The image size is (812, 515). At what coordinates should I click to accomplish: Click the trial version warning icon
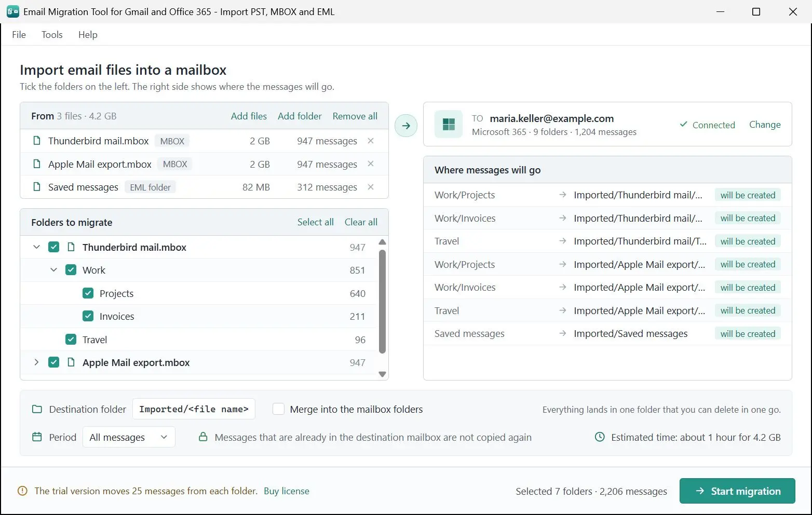pos(22,491)
